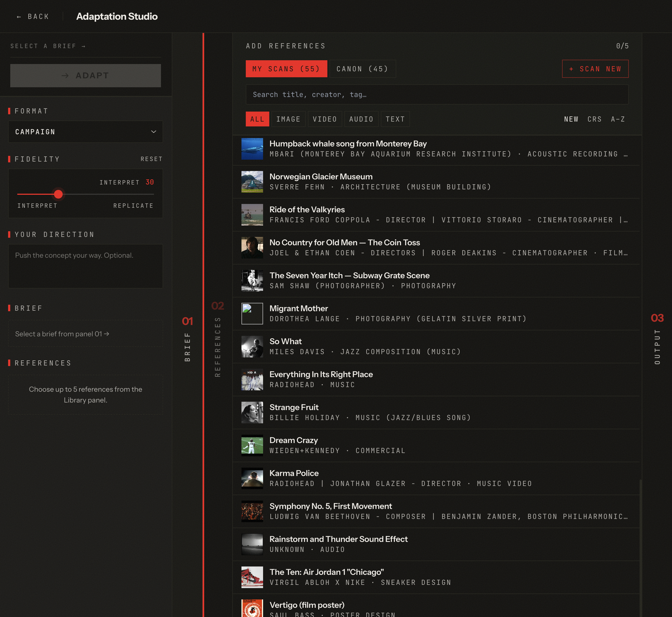The width and height of the screenshot is (672, 617).
Task: Add 'So What' title
Action: click(285, 341)
